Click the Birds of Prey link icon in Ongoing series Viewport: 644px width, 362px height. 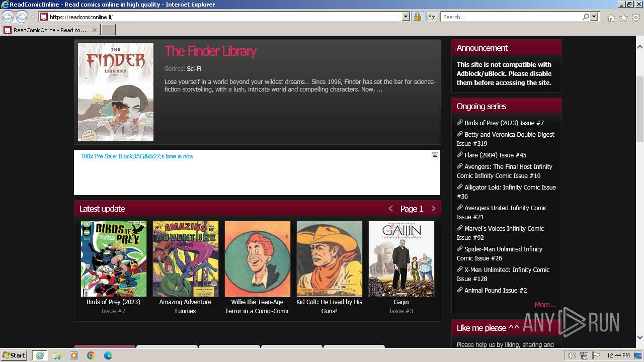460,122
